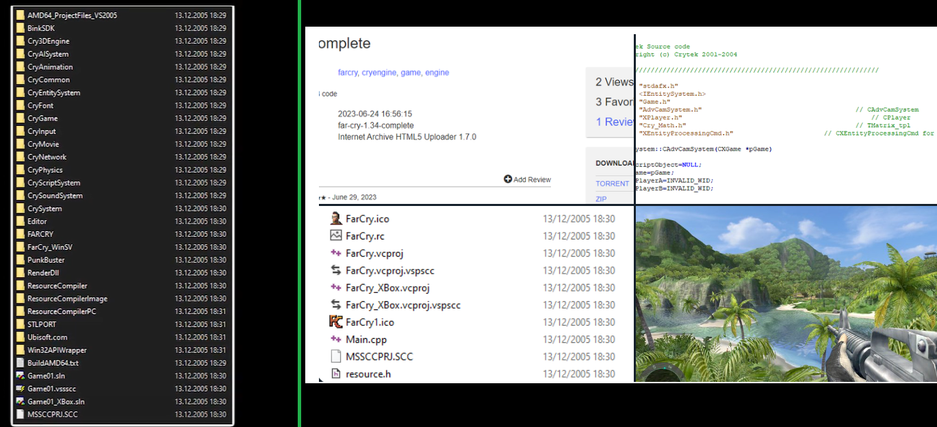The width and height of the screenshot is (937, 427).
Task: Select the CryScriptSystem folder name
Action: click(54, 182)
